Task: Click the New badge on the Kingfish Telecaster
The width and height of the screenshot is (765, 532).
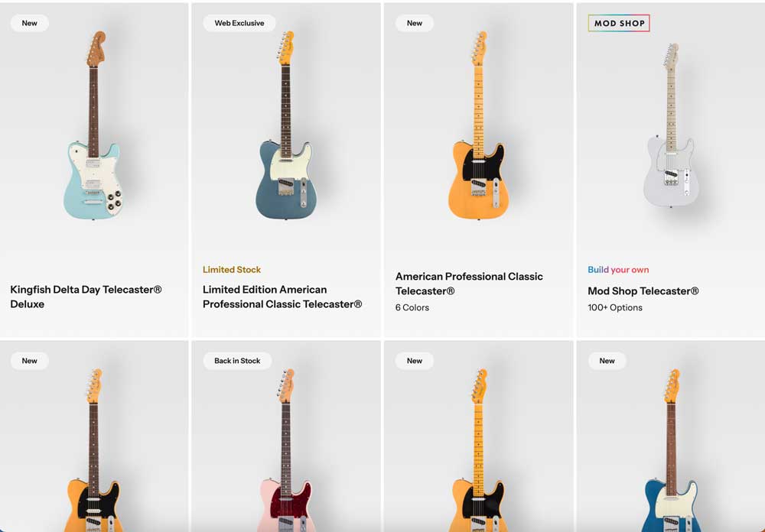Action: click(x=29, y=23)
